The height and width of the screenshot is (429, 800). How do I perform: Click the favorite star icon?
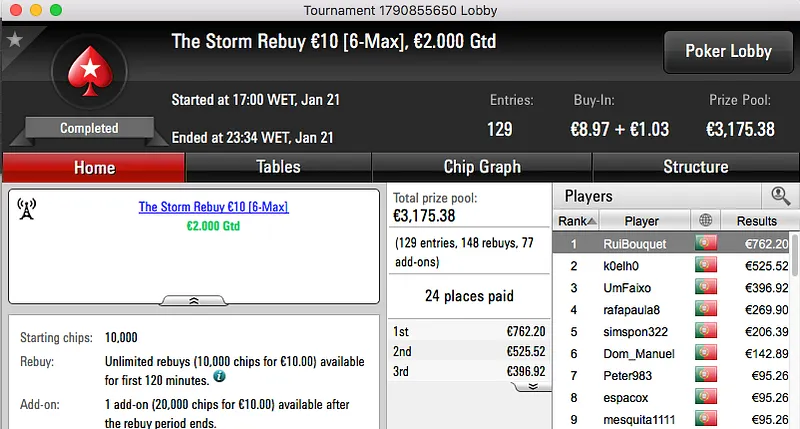[x=14, y=40]
